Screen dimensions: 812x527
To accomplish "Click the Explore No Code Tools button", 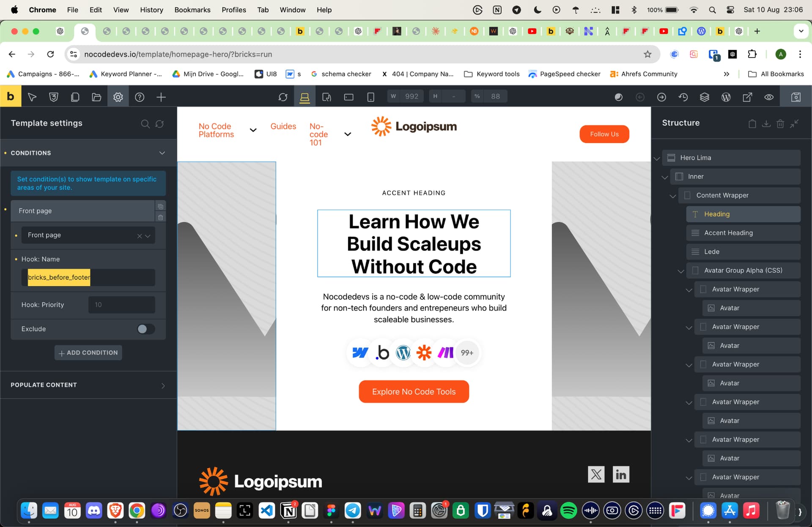I will (x=414, y=392).
